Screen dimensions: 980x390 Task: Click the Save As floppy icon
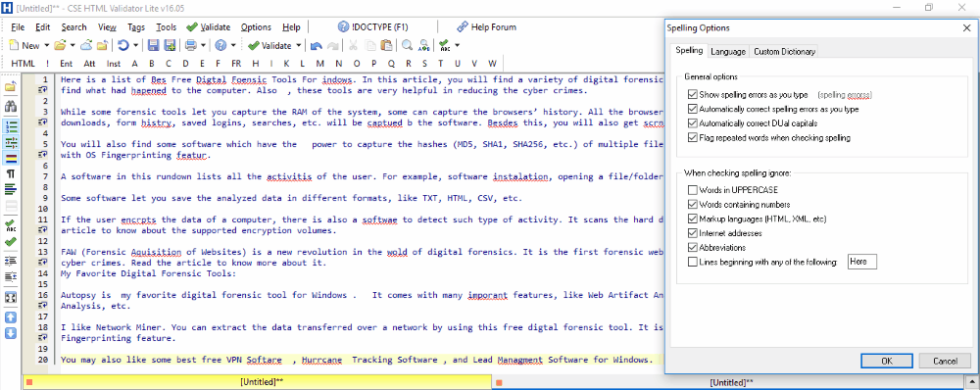(170, 46)
